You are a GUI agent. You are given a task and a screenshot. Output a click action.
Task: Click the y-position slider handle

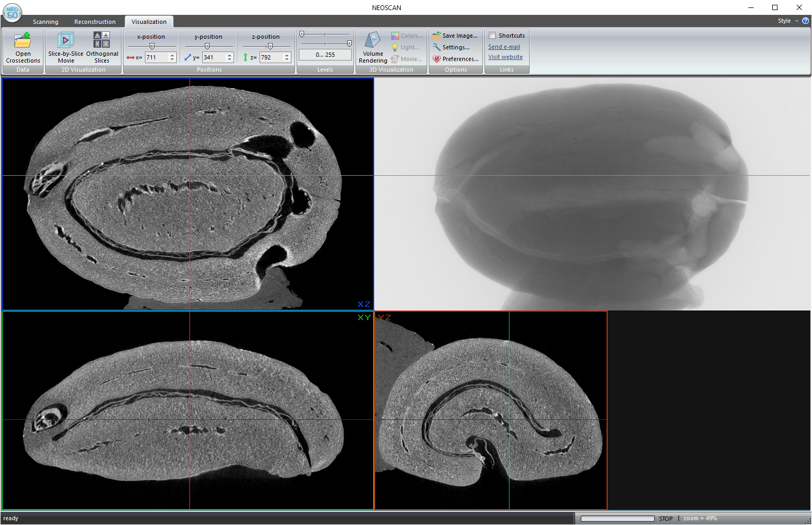(x=208, y=46)
